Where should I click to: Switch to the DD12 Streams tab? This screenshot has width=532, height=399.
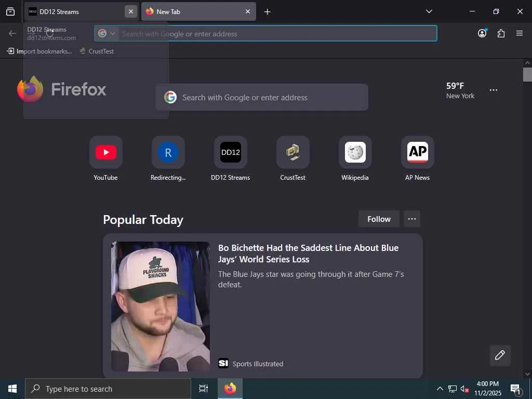click(82, 11)
